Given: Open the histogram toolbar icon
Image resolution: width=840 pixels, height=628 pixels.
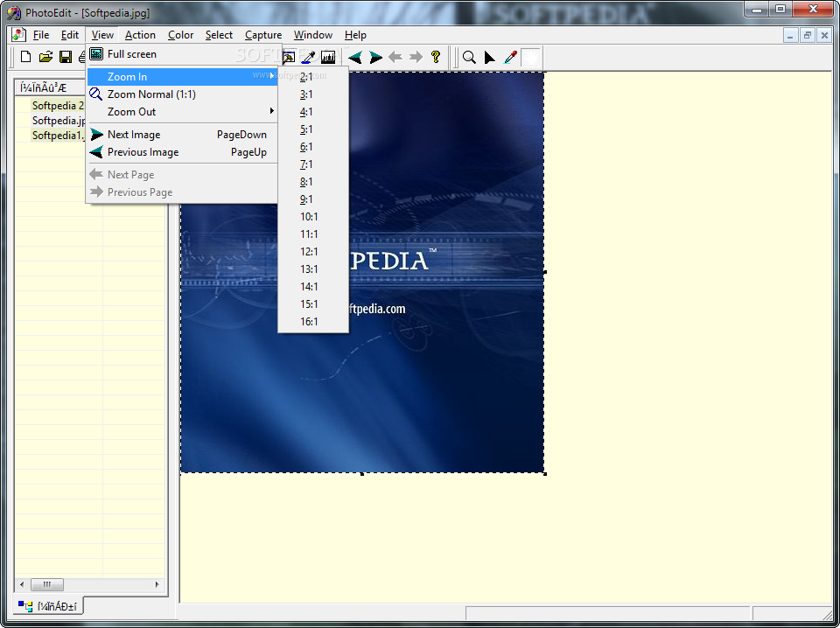Looking at the screenshot, I should tap(328, 57).
